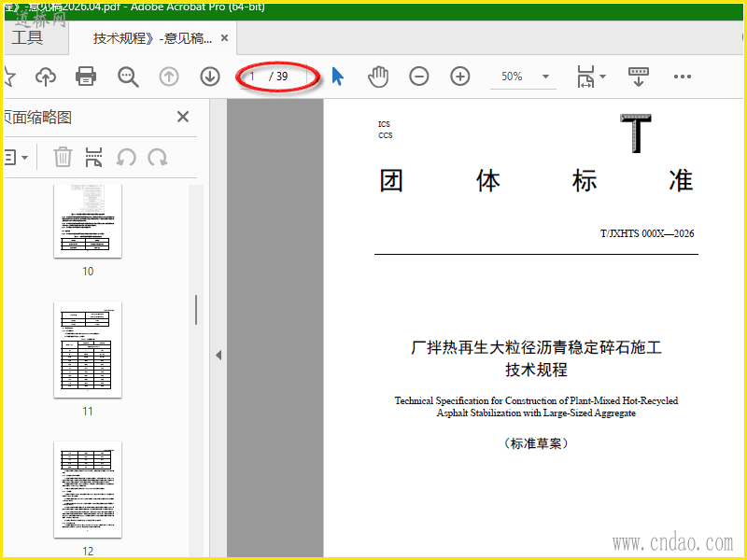Rotate page clockwise in thumbnails panel

tap(158, 157)
